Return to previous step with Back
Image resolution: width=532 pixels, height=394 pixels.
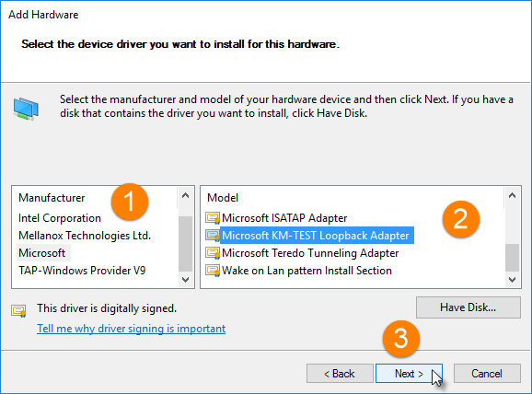[x=340, y=374]
